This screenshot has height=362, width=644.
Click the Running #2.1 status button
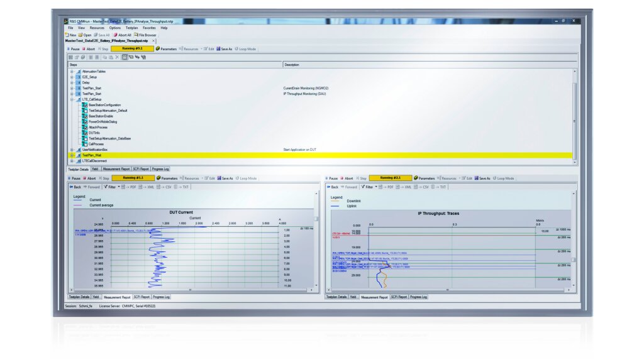point(391,178)
